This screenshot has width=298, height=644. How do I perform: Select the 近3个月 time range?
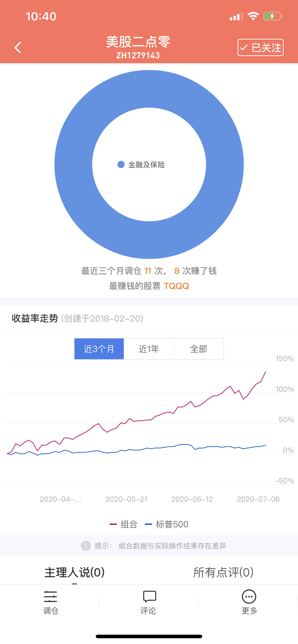(99, 349)
